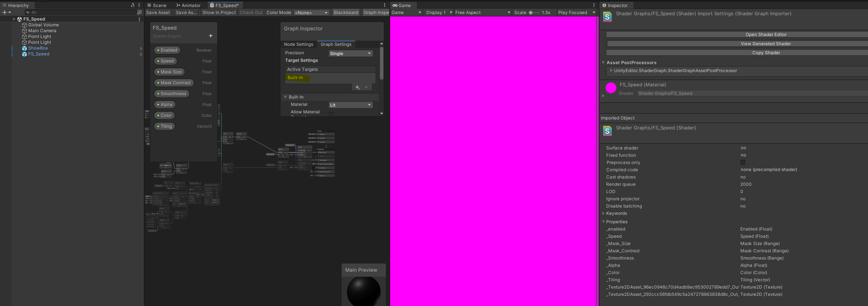Open the Hierarchy panel three-dot menu
This screenshot has width=868, height=306.
point(139,5)
